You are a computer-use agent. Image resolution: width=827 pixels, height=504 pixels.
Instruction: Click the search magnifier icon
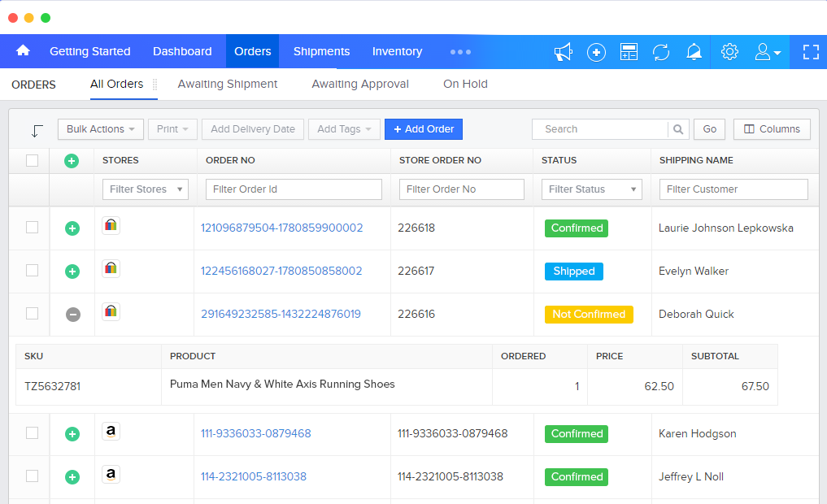click(678, 129)
